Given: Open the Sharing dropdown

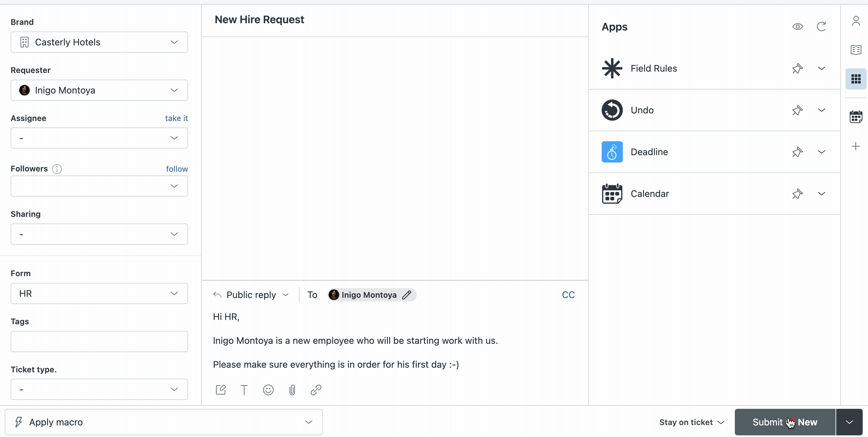Looking at the screenshot, I should [x=99, y=234].
